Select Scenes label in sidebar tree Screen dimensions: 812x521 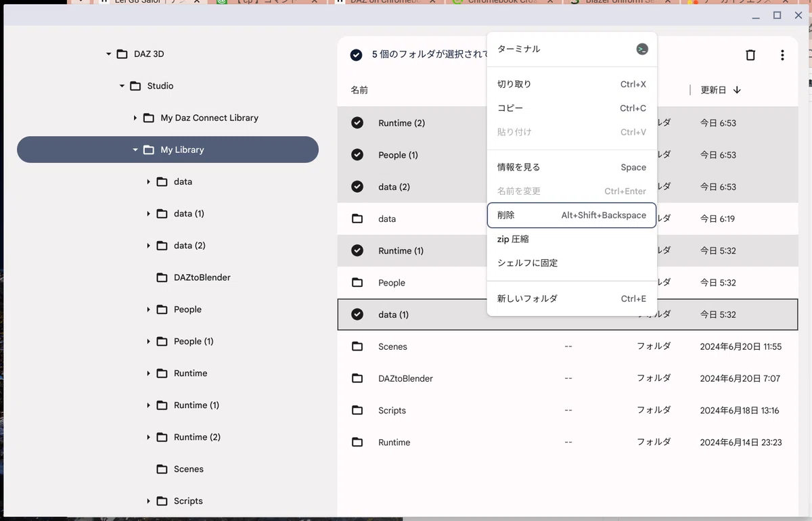pyautogui.click(x=189, y=469)
